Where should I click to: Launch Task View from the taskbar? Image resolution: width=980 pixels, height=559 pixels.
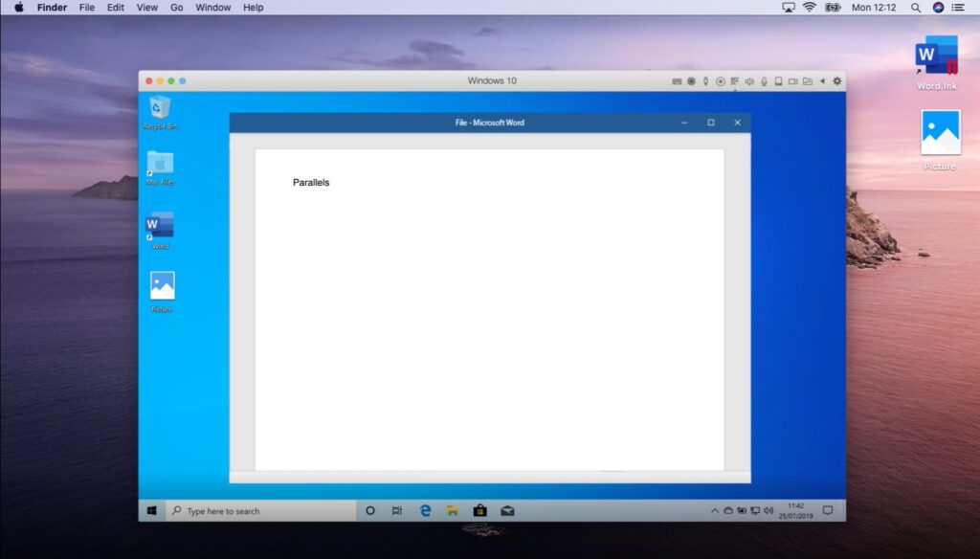pos(396,510)
